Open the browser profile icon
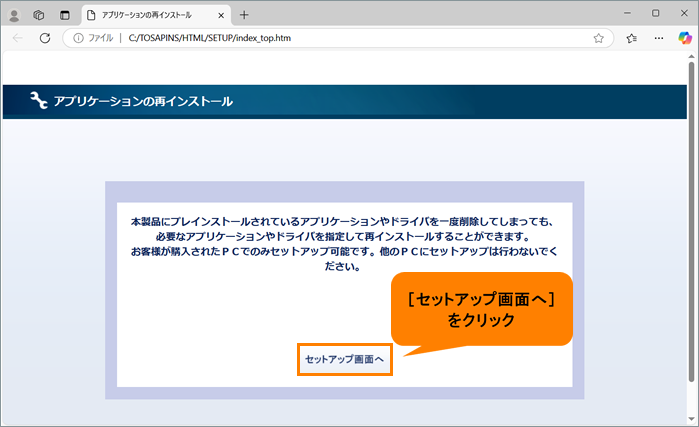699x427 pixels. click(14, 15)
